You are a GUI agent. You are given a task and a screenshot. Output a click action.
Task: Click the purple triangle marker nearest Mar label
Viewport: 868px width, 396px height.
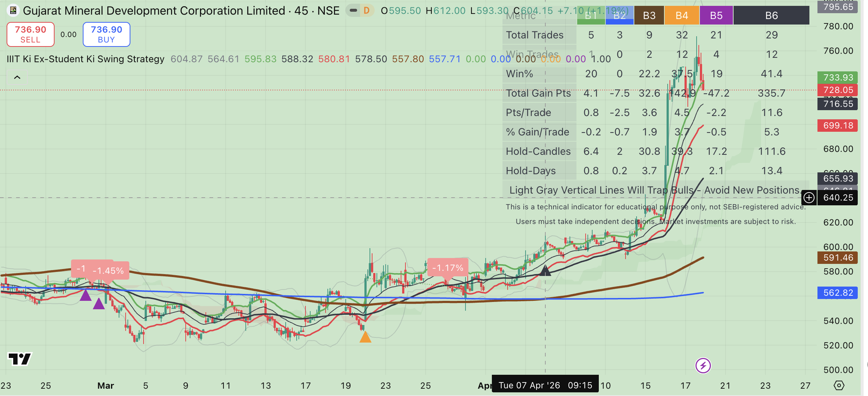99,303
